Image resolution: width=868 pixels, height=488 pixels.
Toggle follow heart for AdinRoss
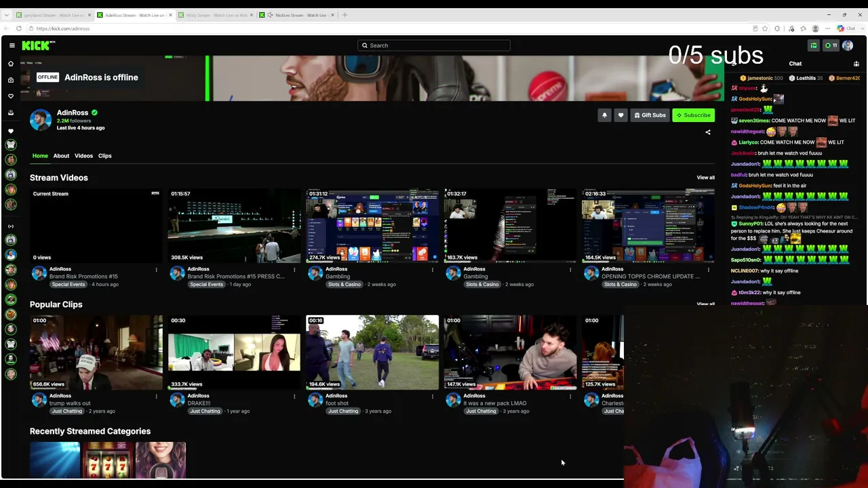coord(620,115)
